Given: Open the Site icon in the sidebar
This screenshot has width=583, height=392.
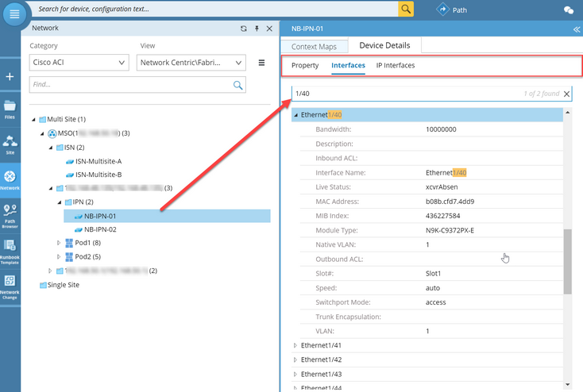Looking at the screenshot, I should coord(10,144).
